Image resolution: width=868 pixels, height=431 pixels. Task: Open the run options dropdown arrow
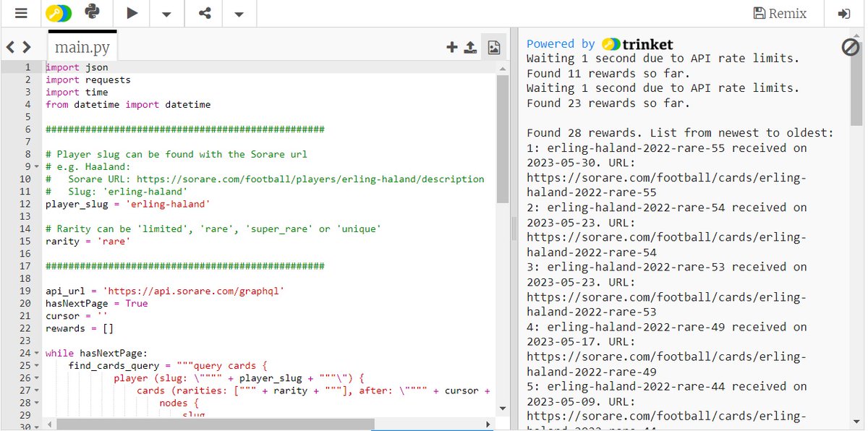click(x=166, y=14)
